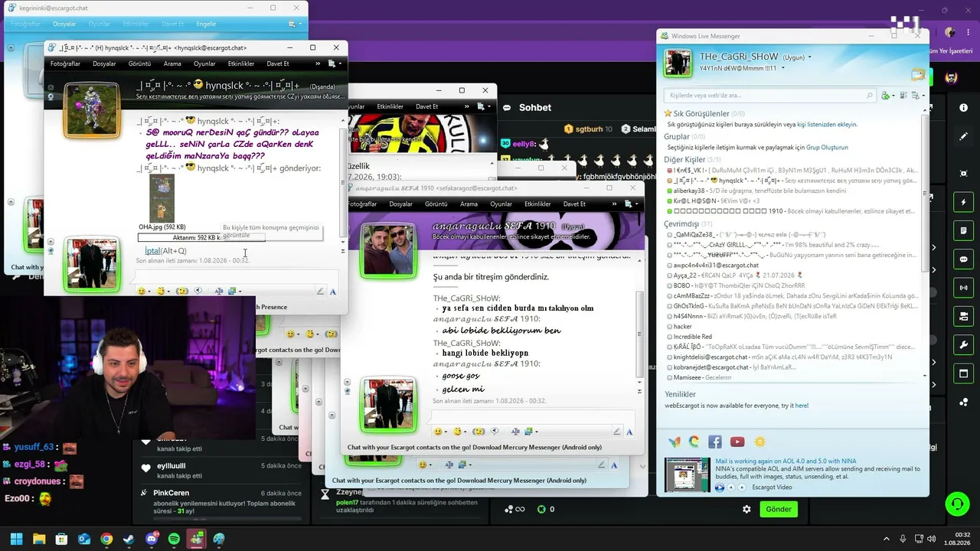Open the wink dropdown arrow in hynqslck chat

point(168,292)
